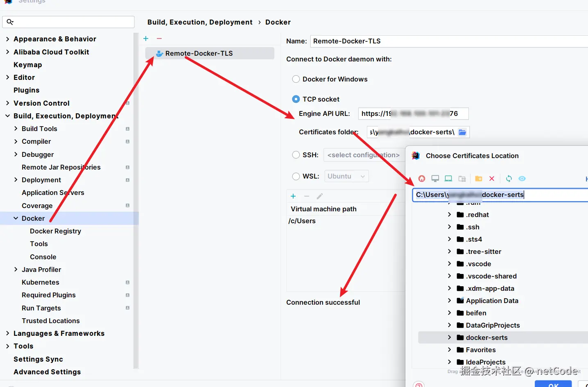Click the settings search magnifier icon
The image size is (588, 387).
[10, 22]
